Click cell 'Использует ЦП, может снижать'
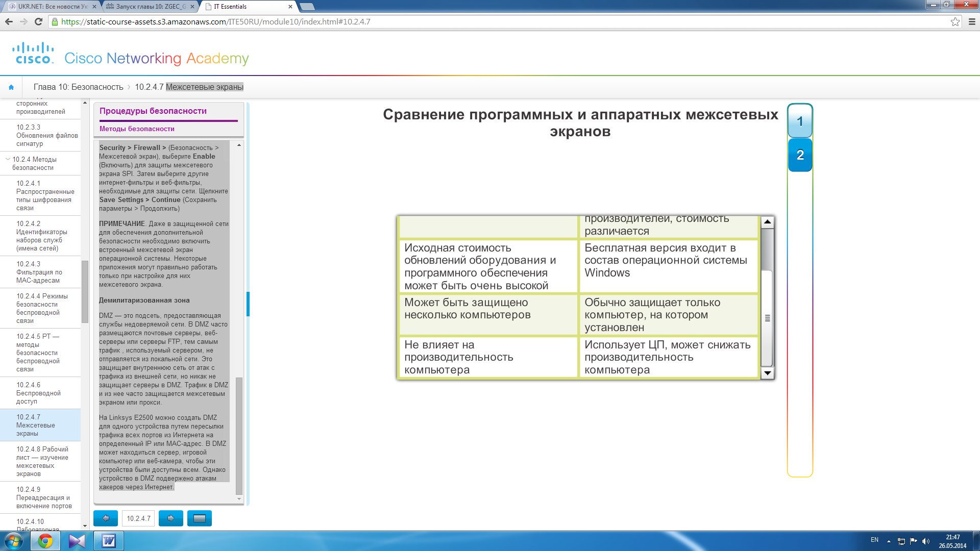This screenshot has width=980, height=551. click(x=668, y=357)
